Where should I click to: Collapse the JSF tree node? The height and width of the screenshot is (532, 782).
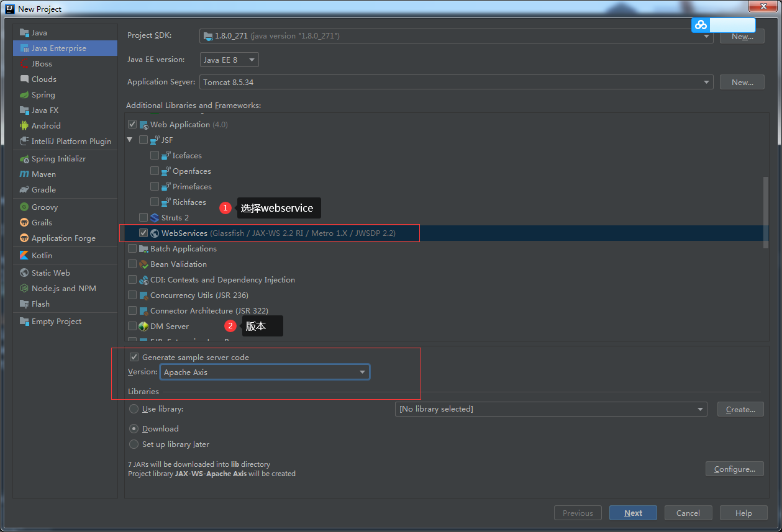coord(130,140)
